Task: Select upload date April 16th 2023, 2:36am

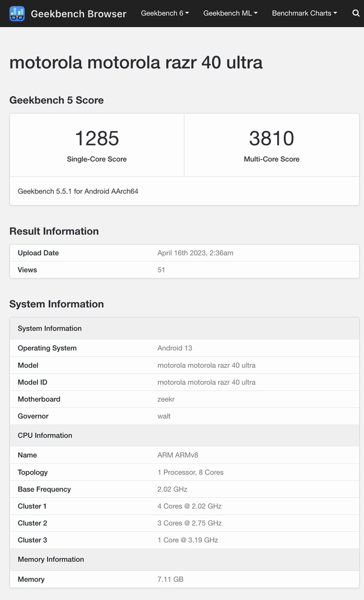Action: point(195,253)
